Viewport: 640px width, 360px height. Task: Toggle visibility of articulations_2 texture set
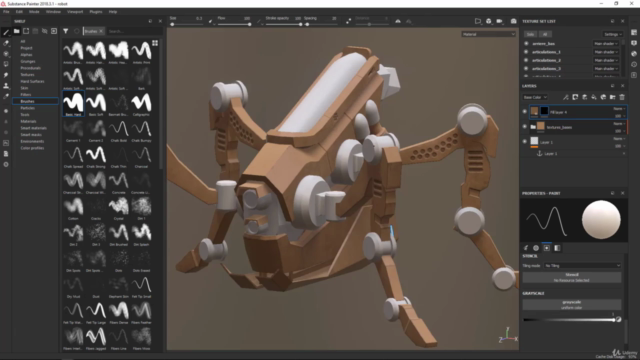pos(526,60)
